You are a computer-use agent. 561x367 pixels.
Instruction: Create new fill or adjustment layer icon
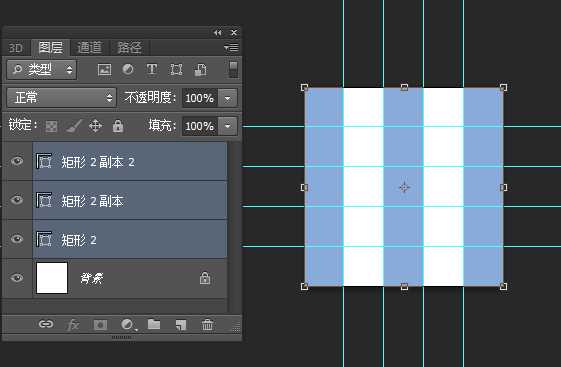pyautogui.click(x=128, y=325)
